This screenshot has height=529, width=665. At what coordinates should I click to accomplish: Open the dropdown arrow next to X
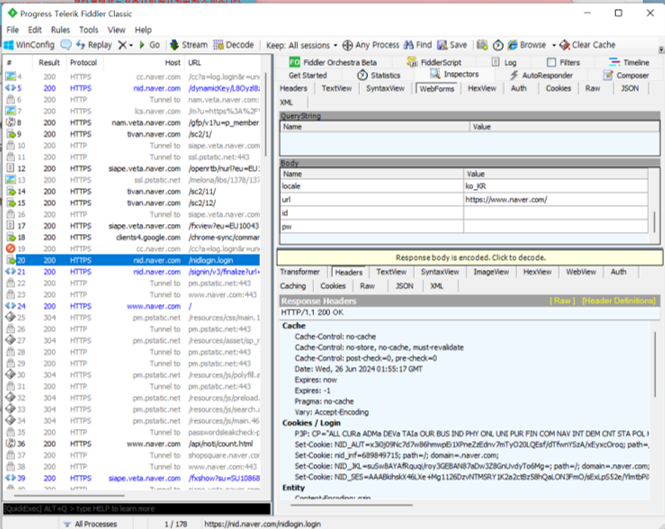point(131,45)
